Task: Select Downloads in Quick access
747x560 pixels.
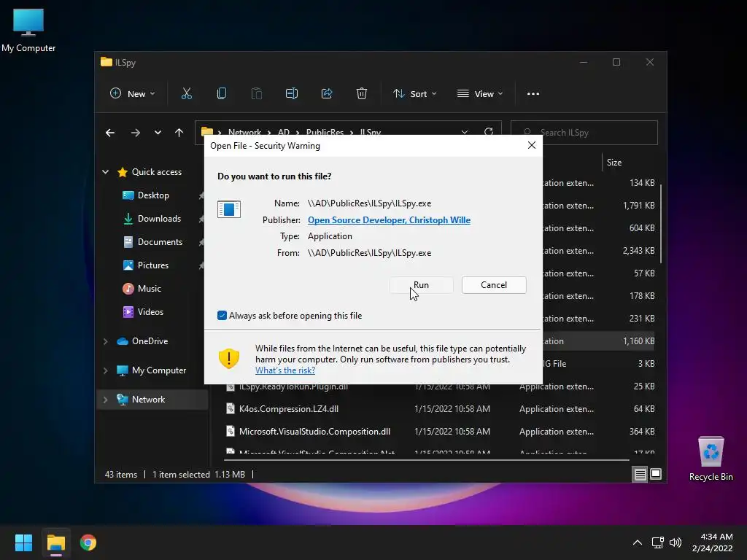Action: point(159,219)
